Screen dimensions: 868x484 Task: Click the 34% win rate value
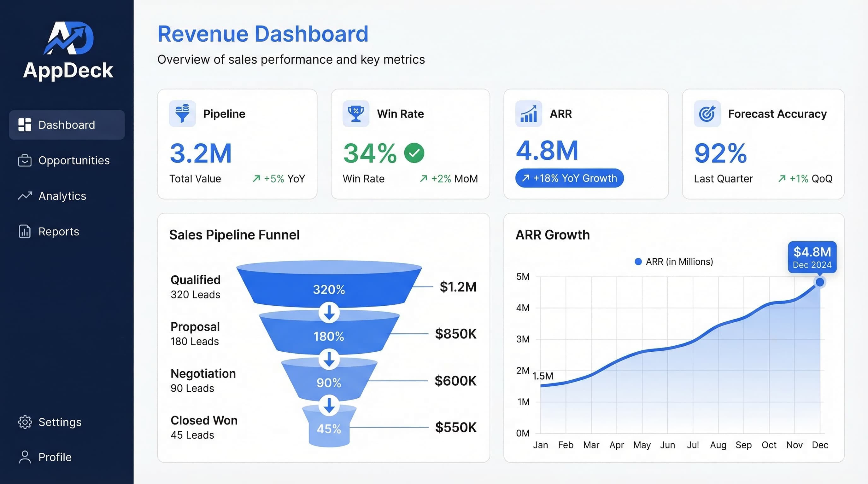point(370,153)
